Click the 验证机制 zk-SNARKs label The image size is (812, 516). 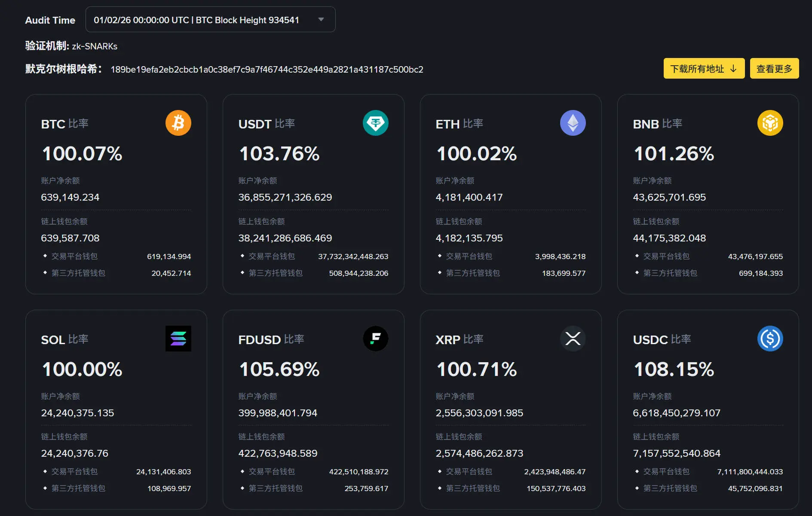pyautogui.click(x=71, y=46)
